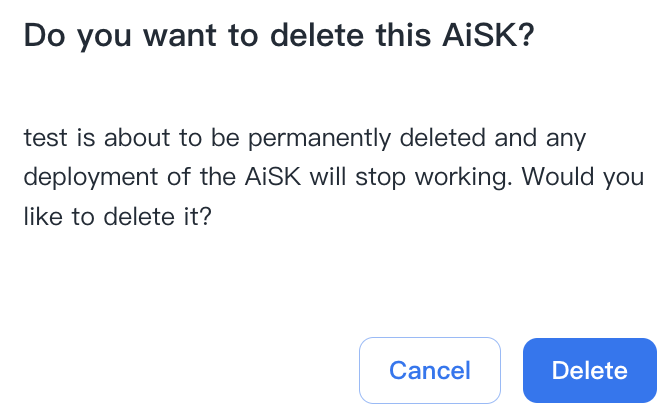Click the question mark ending the heading

pos(527,35)
